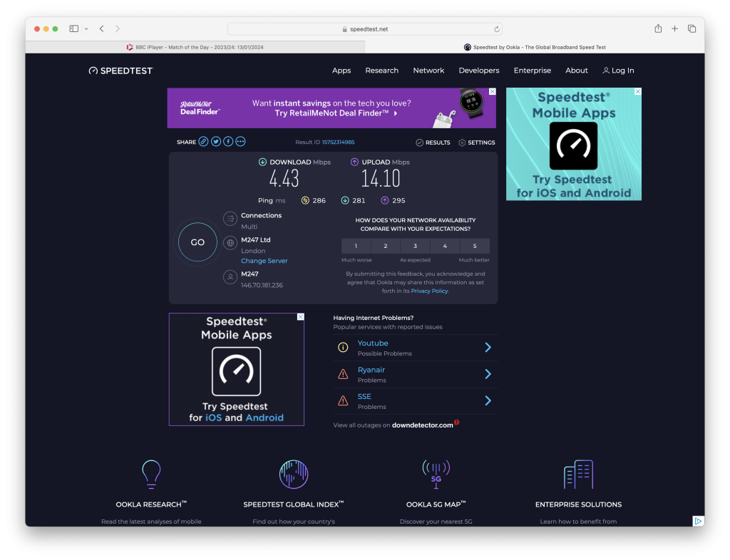Click upload latency icon 295
Viewport: 730px width, 560px height.
pos(384,200)
